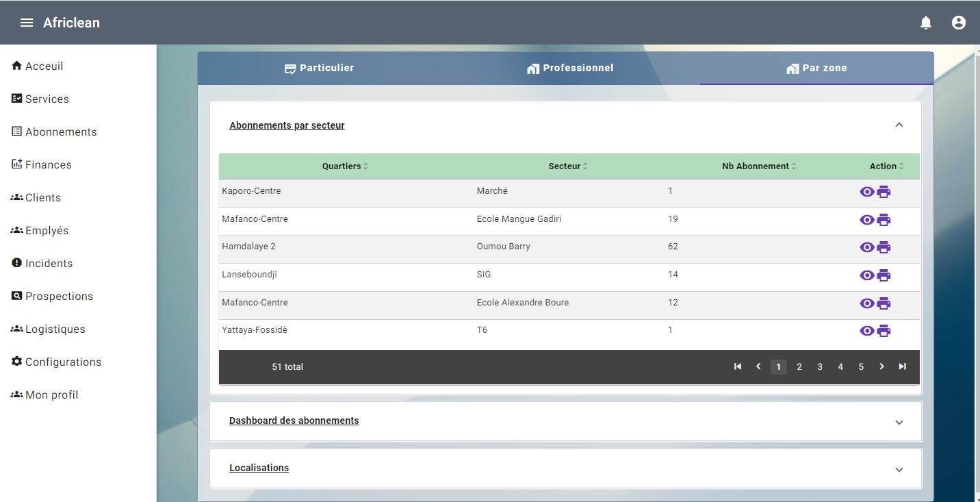This screenshot has width=980, height=502.
Task: Print the Ecole Alexandre Boure sector row
Action: pos(884,303)
